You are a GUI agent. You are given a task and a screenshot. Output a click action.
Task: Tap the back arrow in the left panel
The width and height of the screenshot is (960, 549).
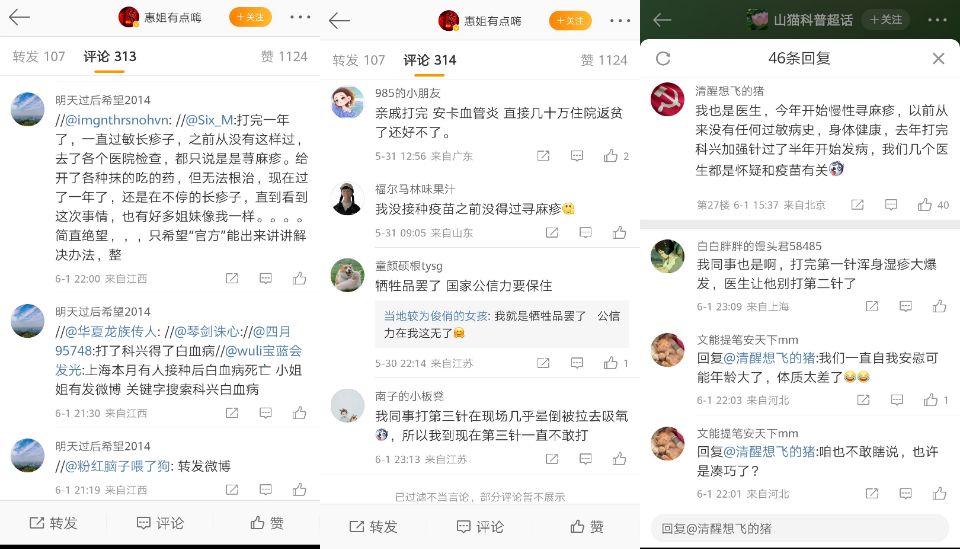20,17
